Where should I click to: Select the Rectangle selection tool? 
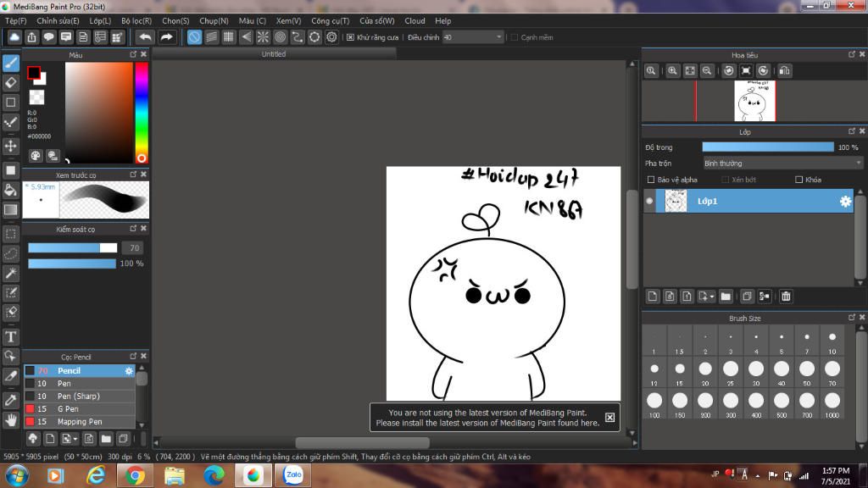11,234
